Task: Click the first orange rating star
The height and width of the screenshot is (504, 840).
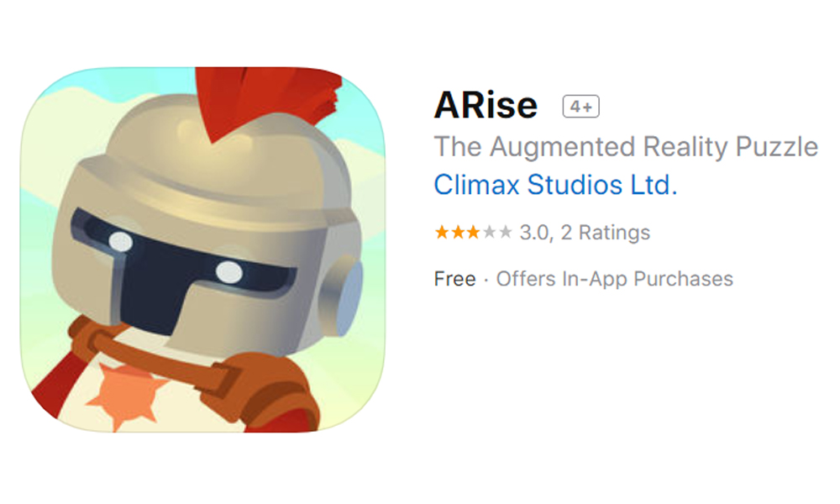Action: (442, 233)
